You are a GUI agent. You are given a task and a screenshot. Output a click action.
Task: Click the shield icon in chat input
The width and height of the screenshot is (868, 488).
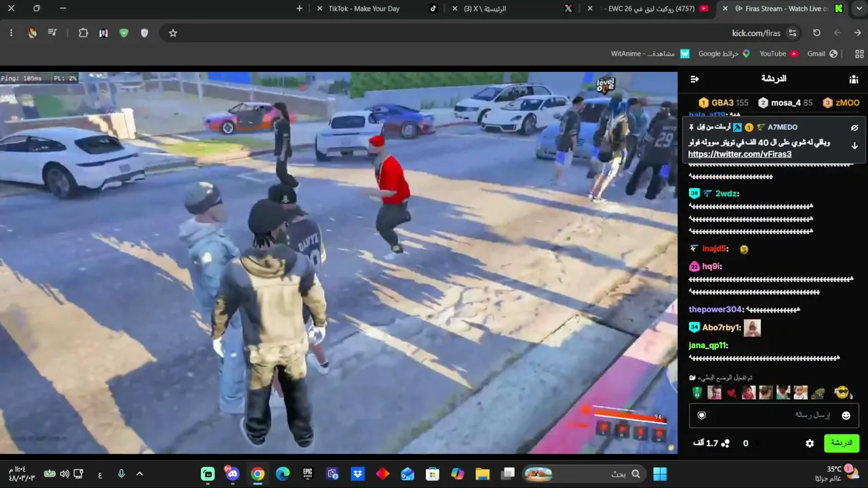pos(702,415)
